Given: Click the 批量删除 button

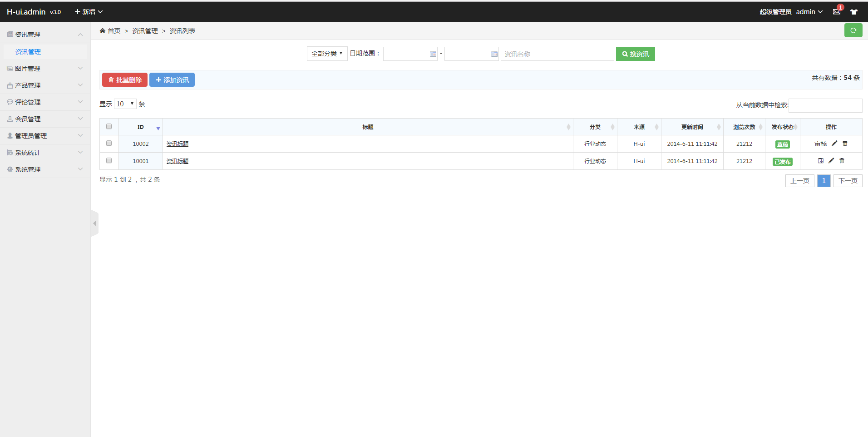Looking at the screenshot, I should click(125, 79).
